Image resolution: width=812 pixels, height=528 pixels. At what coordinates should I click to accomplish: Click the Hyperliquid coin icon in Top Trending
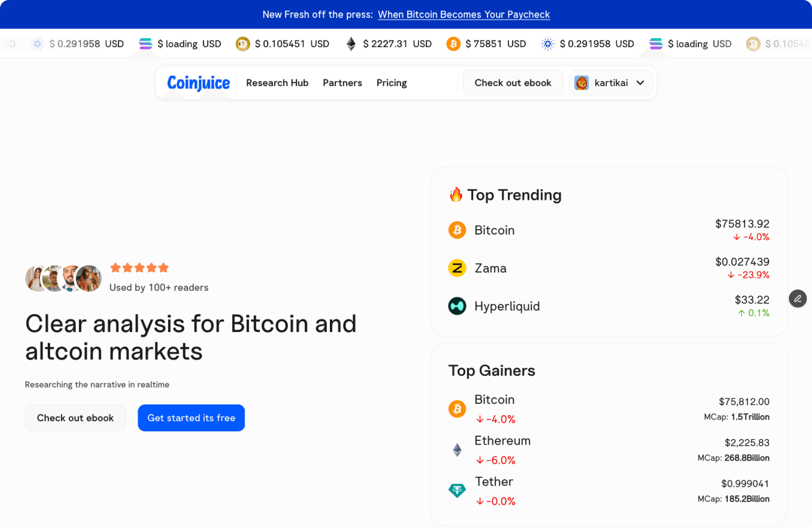coord(457,306)
